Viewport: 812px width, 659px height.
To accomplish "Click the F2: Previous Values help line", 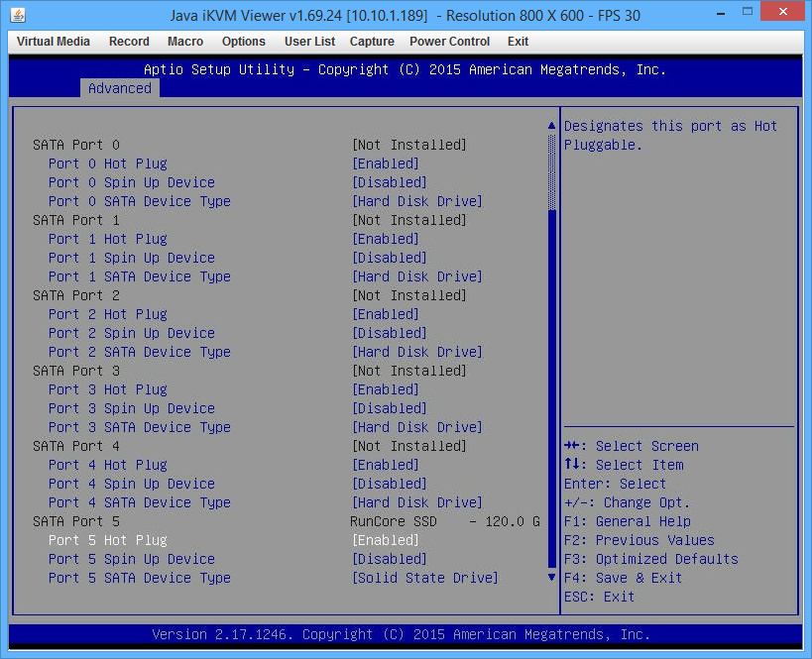I will 639,540.
